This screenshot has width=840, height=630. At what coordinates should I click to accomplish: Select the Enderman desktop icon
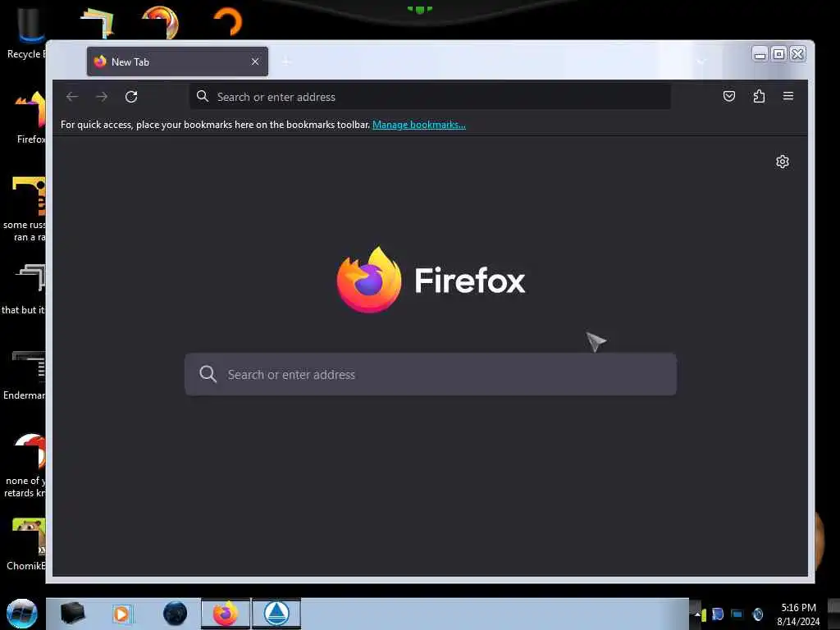click(25, 375)
